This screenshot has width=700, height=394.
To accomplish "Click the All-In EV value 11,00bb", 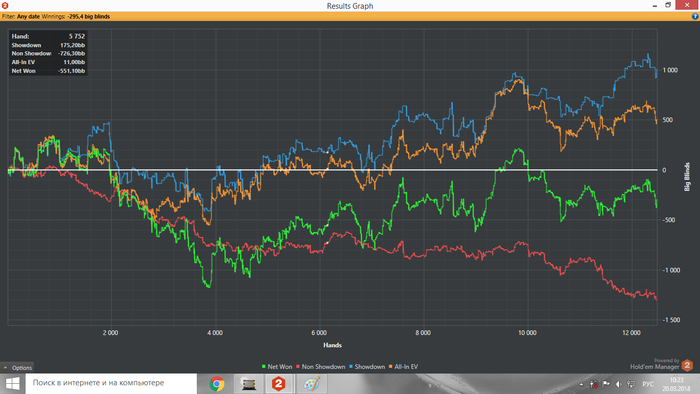I will (x=74, y=62).
